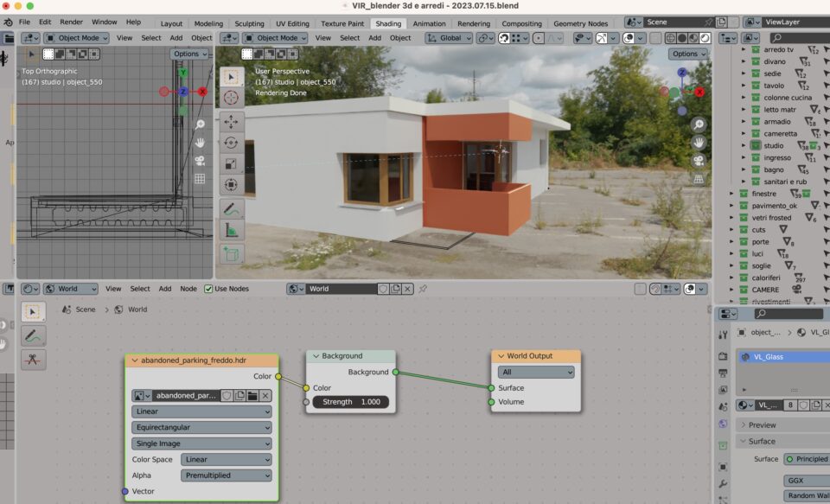The height and width of the screenshot is (504, 830).
Task: Toggle the Use Nodes checkbox
Action: 208,289
